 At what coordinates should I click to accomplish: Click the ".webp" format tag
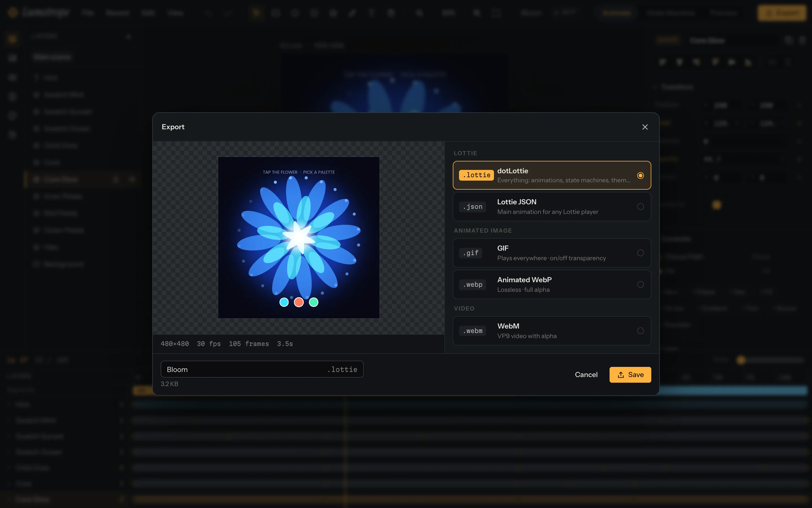(472, 284)
